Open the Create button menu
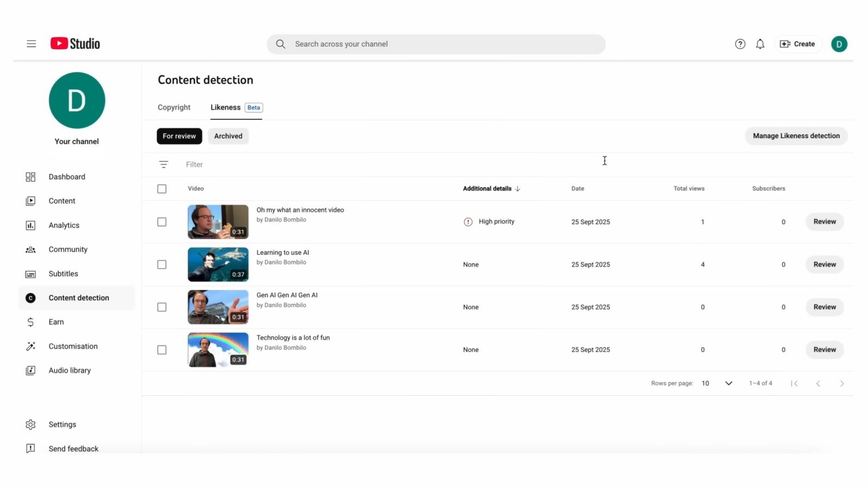This screenshot has height=488, width=868. (x=797, y=44)
